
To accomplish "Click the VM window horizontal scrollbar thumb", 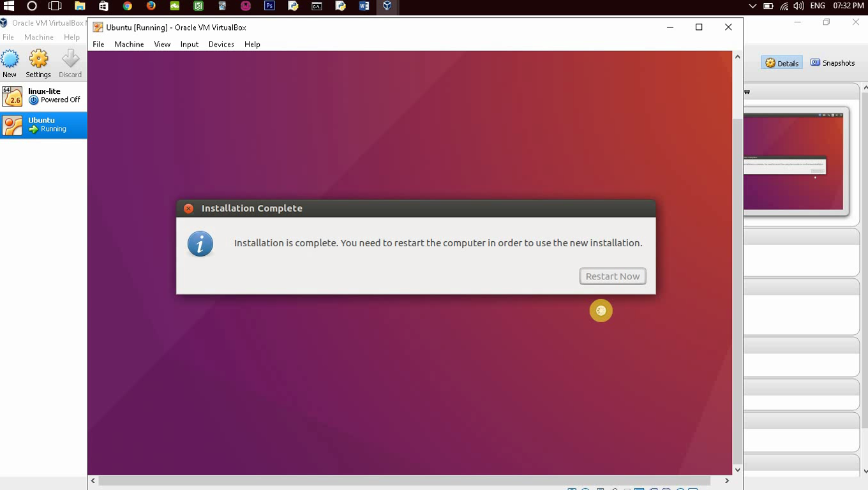I will pos(404,480).
